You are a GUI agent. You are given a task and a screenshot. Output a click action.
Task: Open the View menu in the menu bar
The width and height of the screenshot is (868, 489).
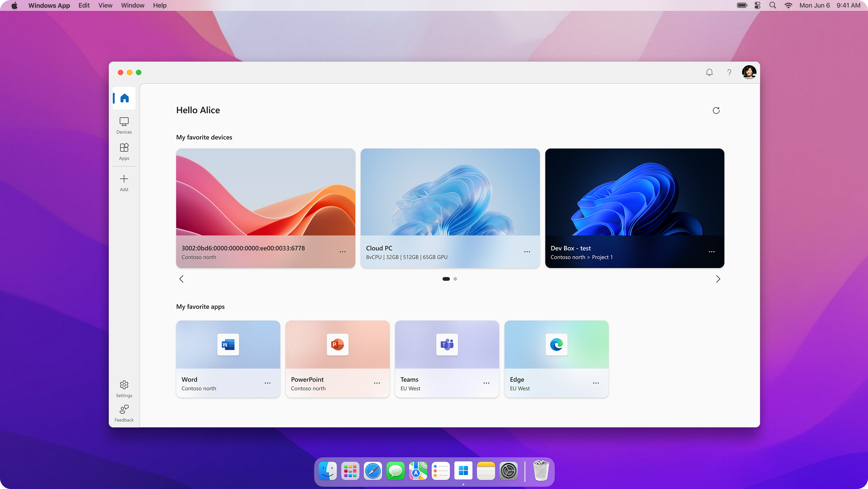coord(105,5)
